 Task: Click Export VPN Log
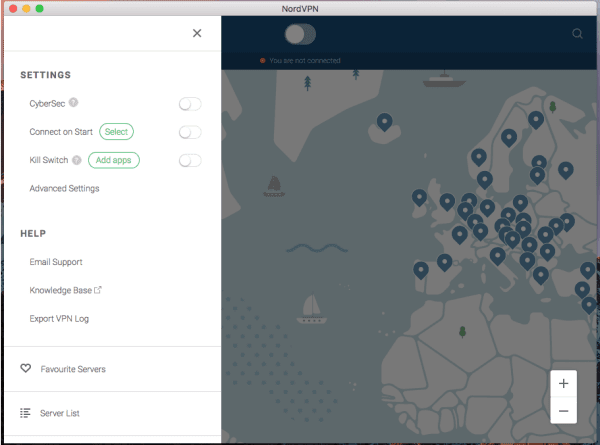(59, 318)
